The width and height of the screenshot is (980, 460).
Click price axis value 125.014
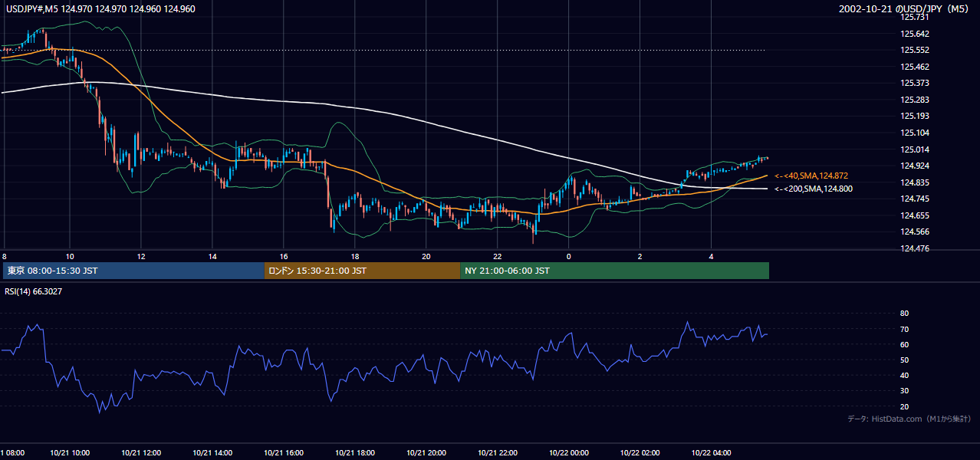tap(914, 149)
